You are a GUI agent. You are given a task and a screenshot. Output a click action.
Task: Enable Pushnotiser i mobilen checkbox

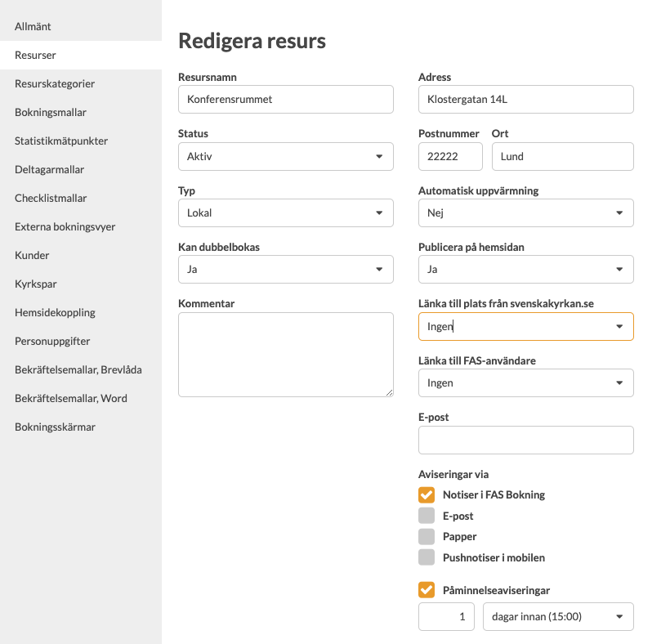pyautogui.click(x=427, y=557)
